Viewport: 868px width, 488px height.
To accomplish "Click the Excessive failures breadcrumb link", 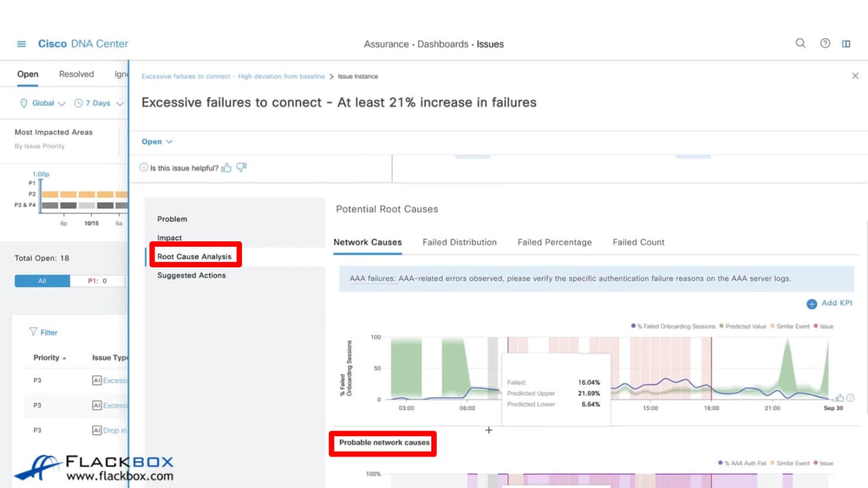I will (x=233, y=76).
